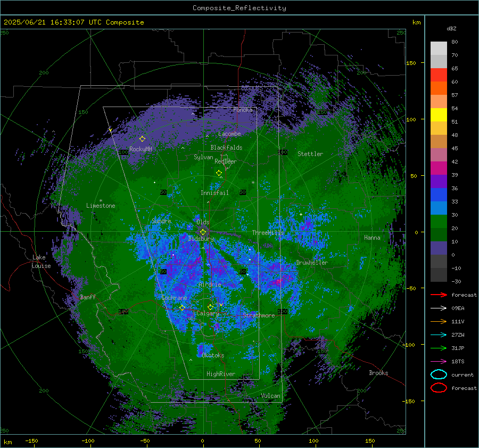The image size is (479, 448).
Task: Click yellow Y marker right of Calgary diamond
Action: coord(221,305)
